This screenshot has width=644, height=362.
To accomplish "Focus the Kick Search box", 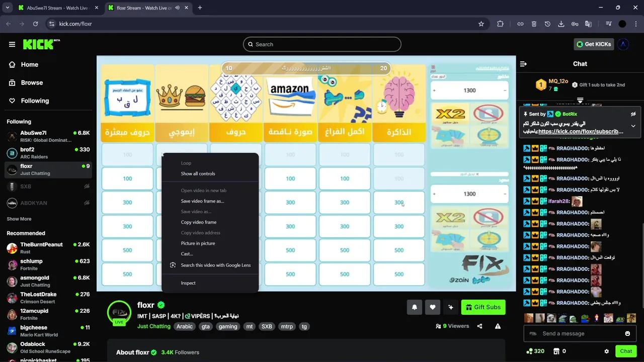I will pyautogui.click(x=322, y=44).
